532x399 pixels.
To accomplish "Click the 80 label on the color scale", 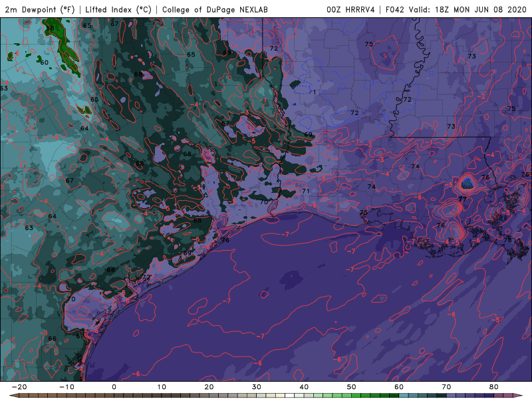I will click(494, 387).
